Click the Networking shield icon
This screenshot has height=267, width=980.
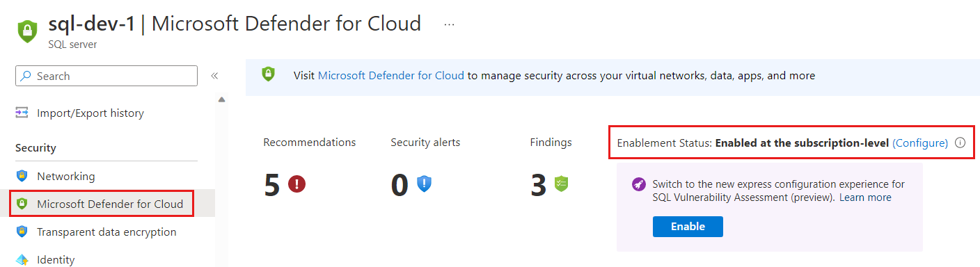22,177
